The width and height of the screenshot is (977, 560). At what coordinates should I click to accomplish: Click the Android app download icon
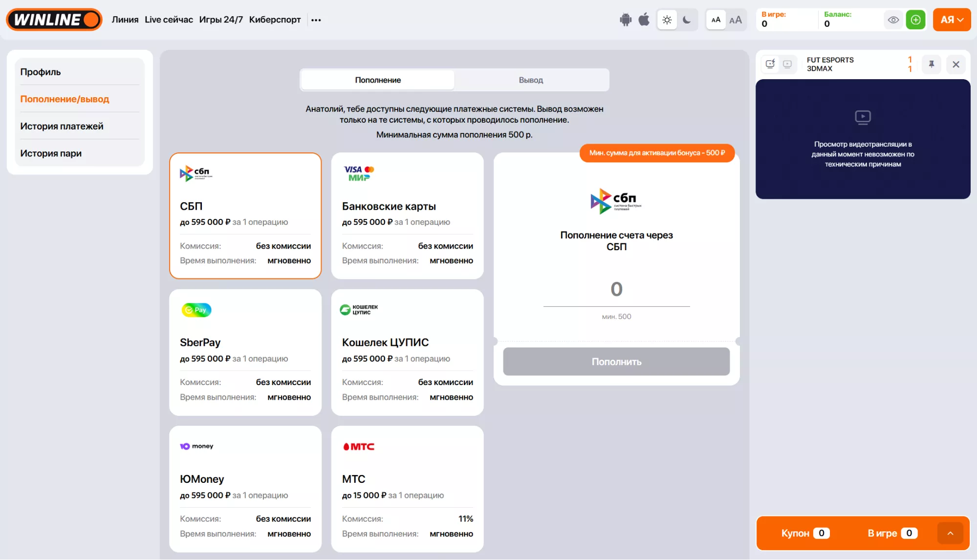[626, 20]
